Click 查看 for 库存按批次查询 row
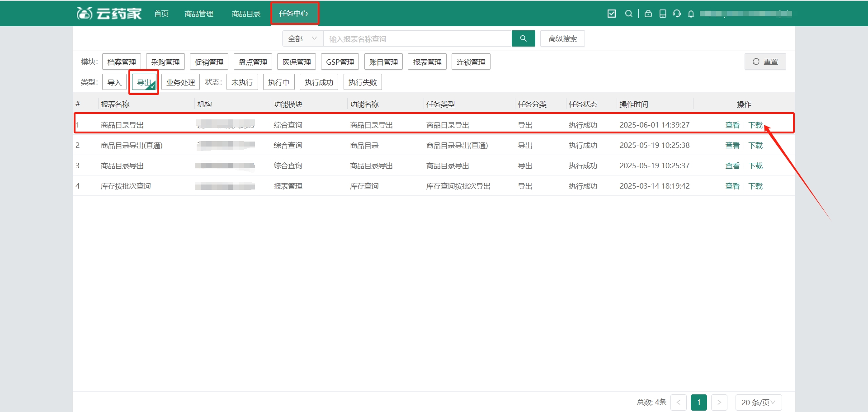The image size is (868, 412). (732, 186)
